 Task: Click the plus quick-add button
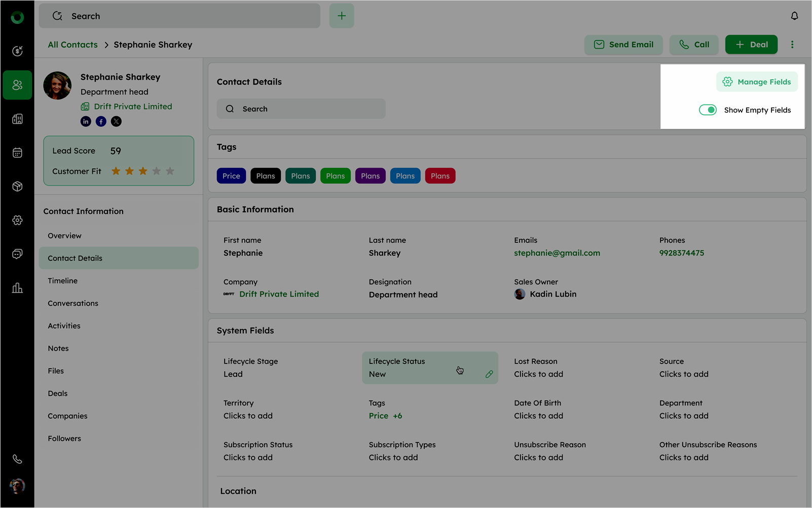tap(342, 16)
